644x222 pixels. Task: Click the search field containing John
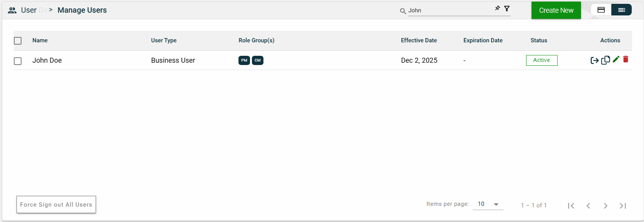coord(449,11)
